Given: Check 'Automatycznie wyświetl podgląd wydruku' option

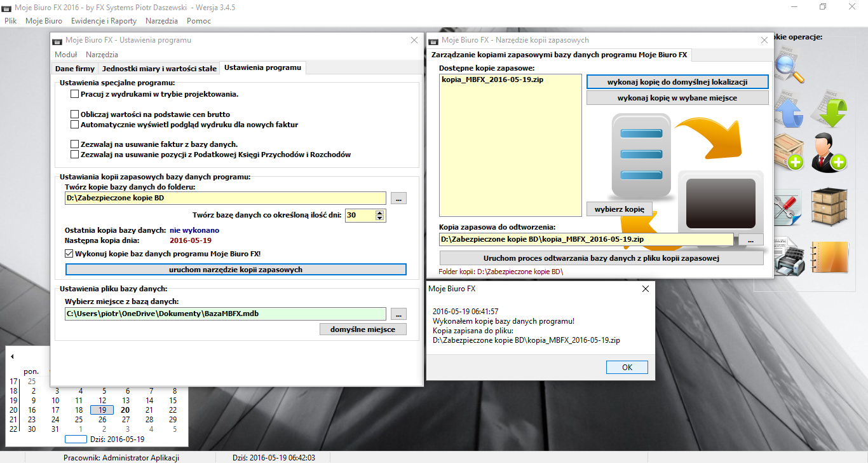Looking at the screenshot, I should [75, 125].
